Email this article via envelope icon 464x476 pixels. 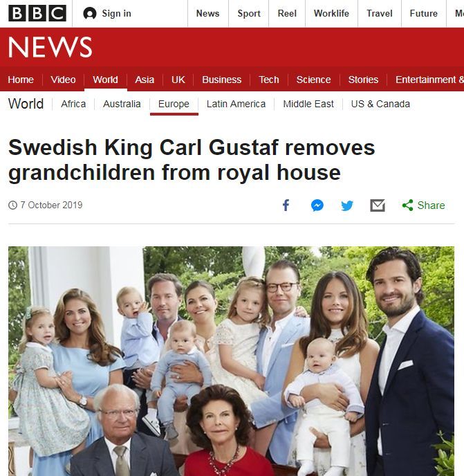tap(378, 205)
